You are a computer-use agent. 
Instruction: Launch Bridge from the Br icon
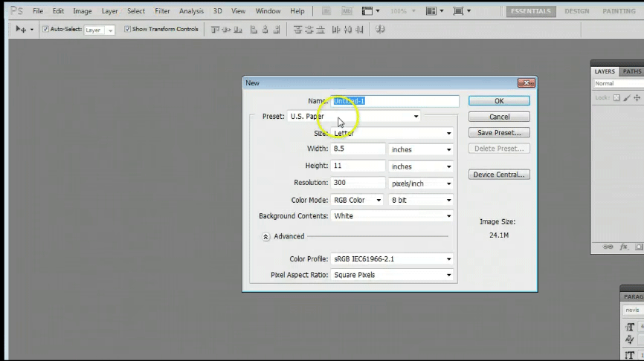[x=327, y=11]
